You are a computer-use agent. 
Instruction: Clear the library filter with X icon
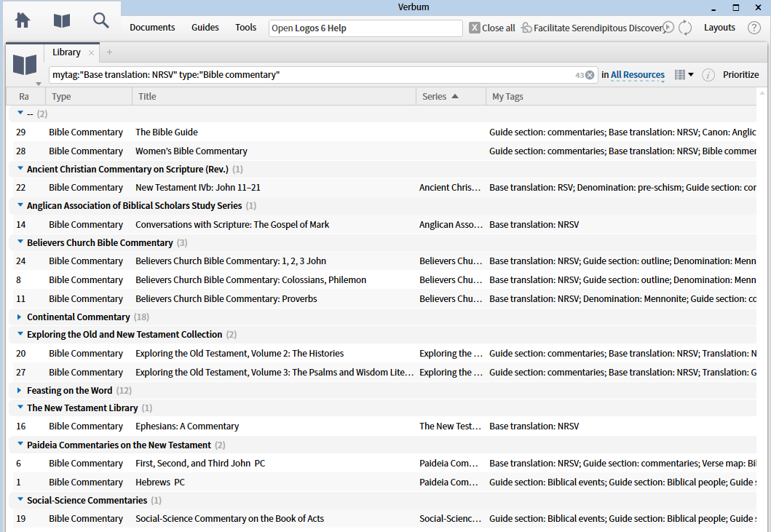click(x=590, y=75)
